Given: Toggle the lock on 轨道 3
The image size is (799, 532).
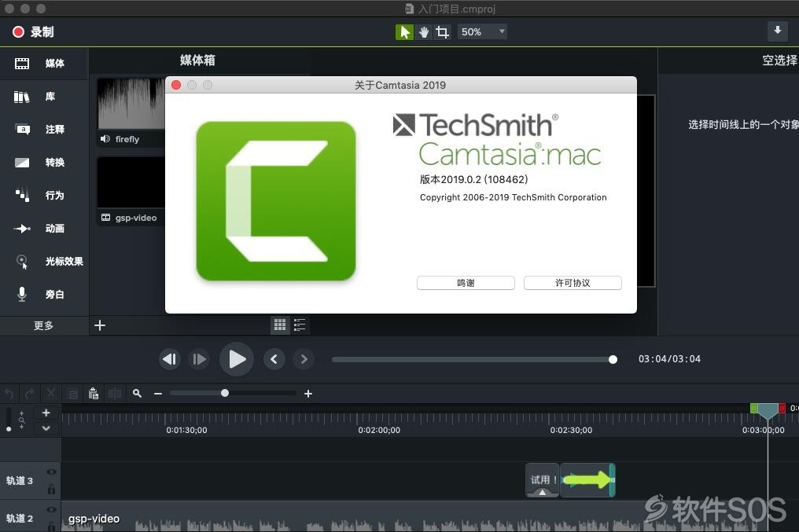Looking at the screenshot, I should [51, 490].
